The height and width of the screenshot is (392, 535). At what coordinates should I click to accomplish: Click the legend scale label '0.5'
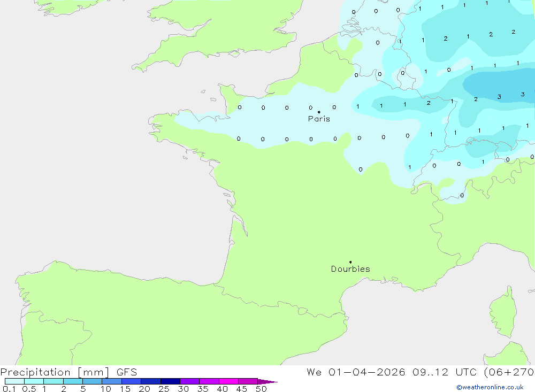[29, 389]
